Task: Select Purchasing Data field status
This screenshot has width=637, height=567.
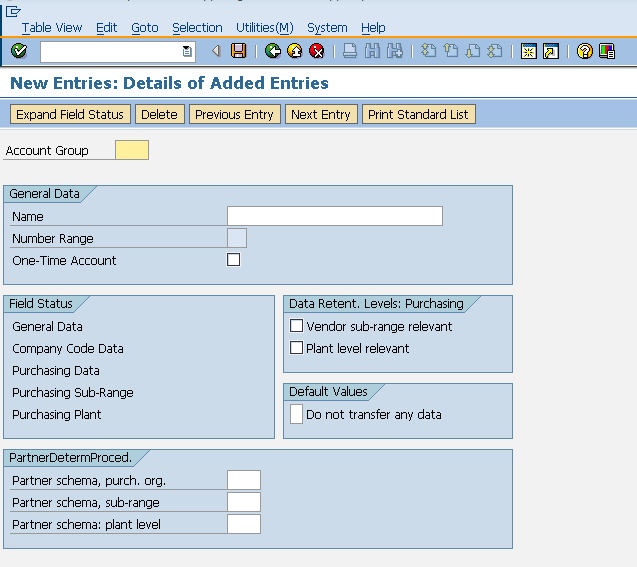Action: click(56, 370)
